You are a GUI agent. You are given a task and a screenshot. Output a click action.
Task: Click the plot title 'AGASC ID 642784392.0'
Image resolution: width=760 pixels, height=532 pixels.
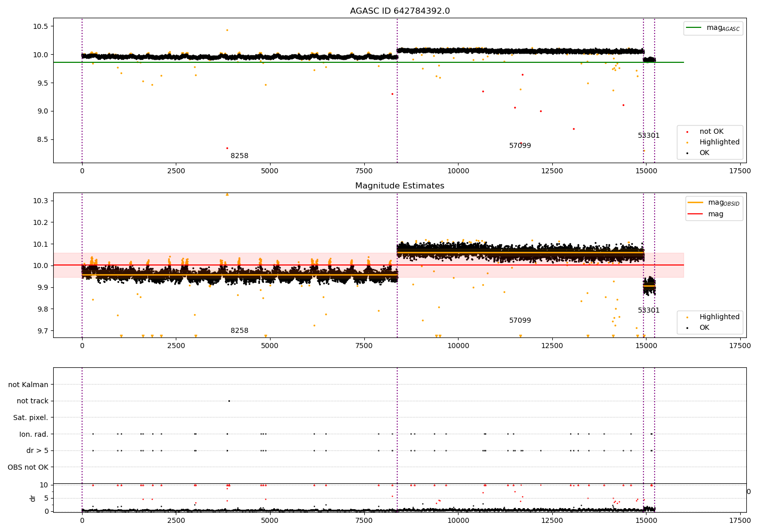400,11
